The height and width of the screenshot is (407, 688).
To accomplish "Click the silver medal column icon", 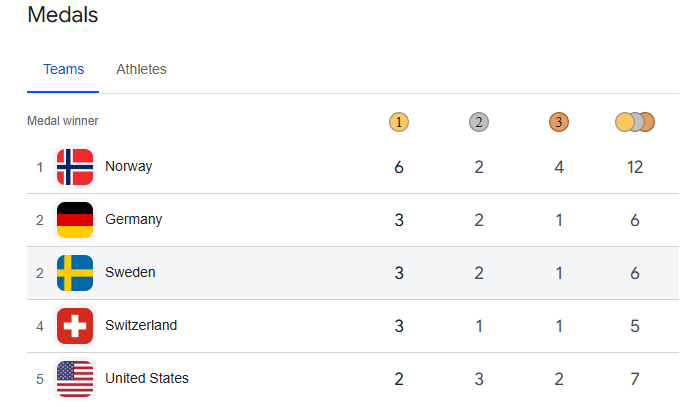I will coord(479,122).
